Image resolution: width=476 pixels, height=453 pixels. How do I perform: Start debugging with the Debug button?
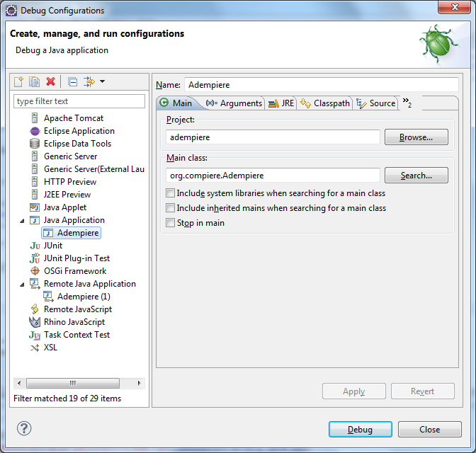coord(361,430)
